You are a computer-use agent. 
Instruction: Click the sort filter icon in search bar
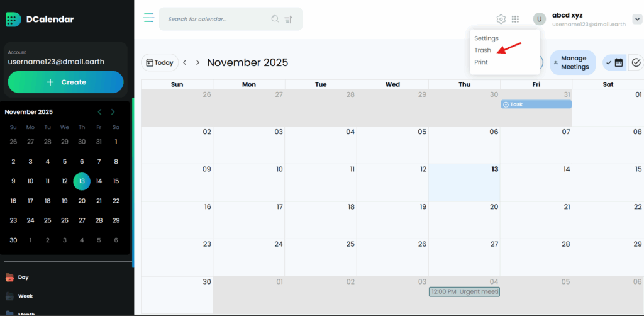tap(289, 19)
